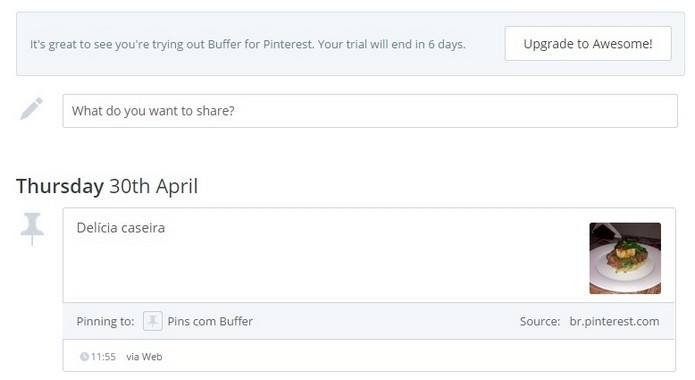Focus the "What do you want to share?" field
The image size is (695, 380).
coord(370,111)
